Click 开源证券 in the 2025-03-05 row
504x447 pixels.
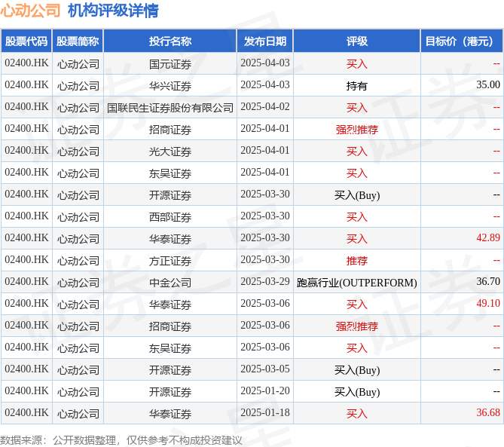tap(170, 370)
